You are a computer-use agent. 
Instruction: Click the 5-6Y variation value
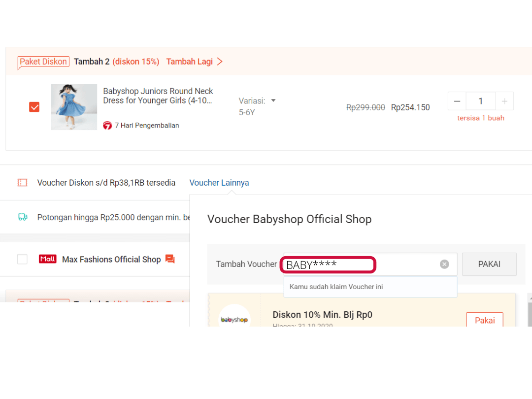[x=247, y=112]
